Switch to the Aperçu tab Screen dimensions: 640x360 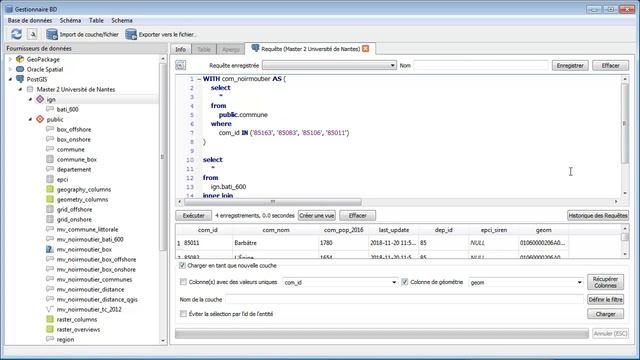coord(231,49)
